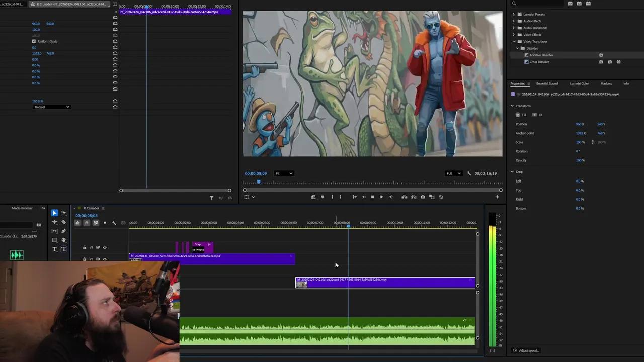Open K Crusader sequence panel menu
This screenshot has height=362, width=644.
click(x=103, y=208)
